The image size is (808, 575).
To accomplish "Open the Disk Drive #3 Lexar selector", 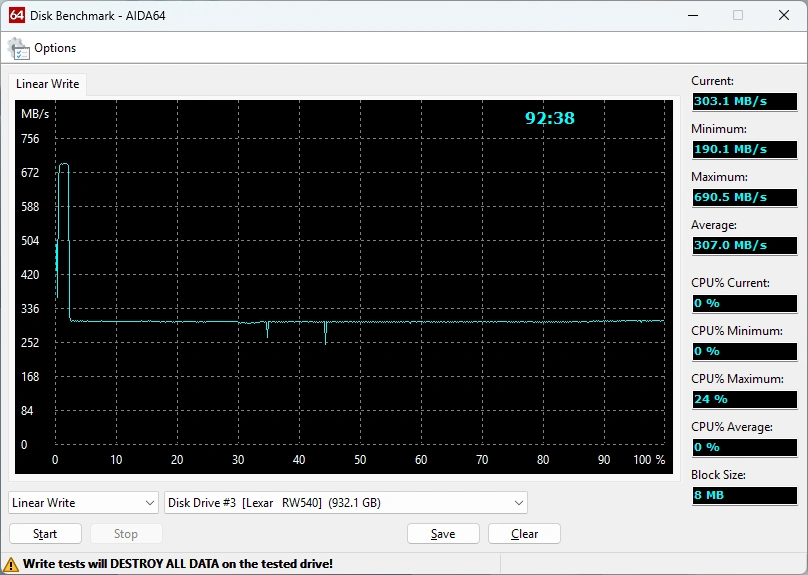I will click(x=345, y=503).
